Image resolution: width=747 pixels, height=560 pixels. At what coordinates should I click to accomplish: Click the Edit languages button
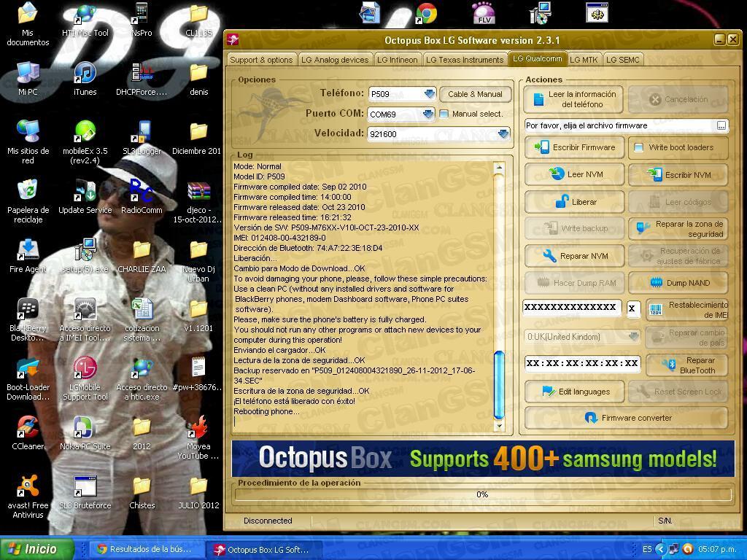[574, 392]
